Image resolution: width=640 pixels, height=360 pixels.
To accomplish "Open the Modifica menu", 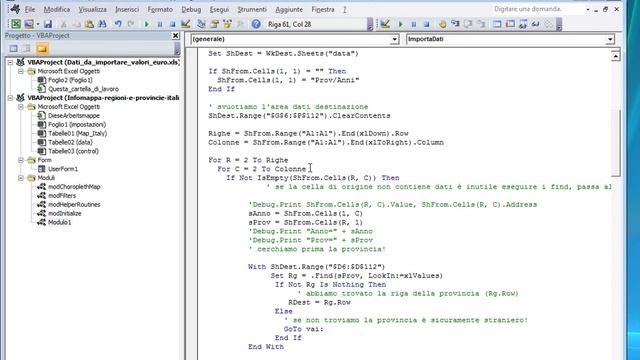I will click(x=57, y=9).
